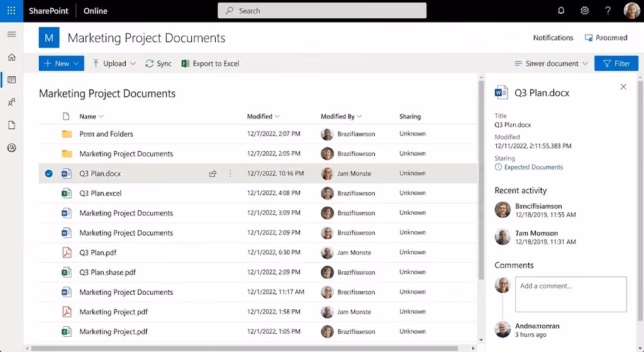Image resolution: width=644 pixels, height=352 pixels.
Task: Click the Filter button
Action: (616, 64)
